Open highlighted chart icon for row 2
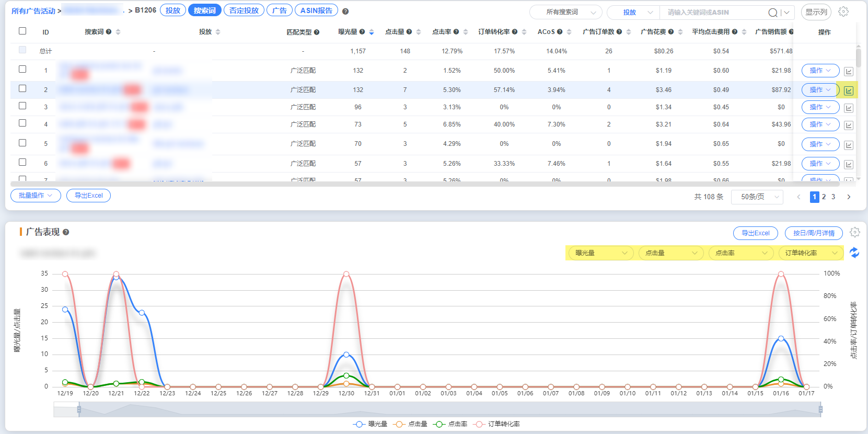The height and width of the screenshot is (434, 868). (x=849, y=90)
